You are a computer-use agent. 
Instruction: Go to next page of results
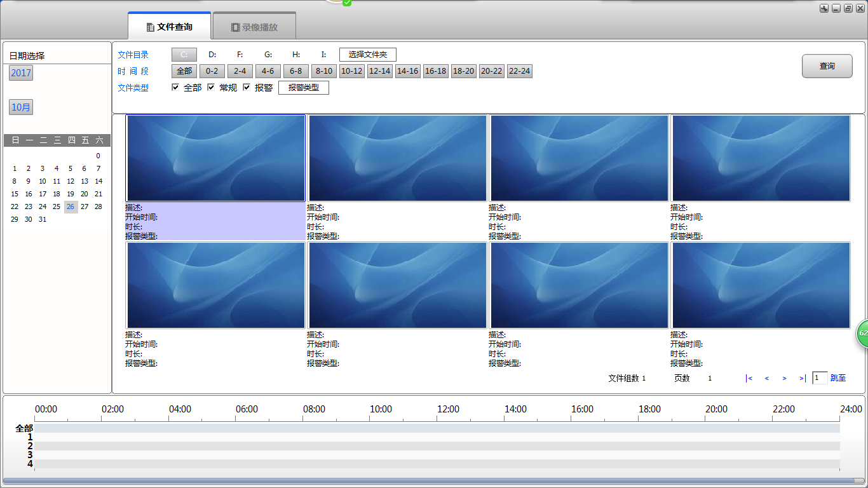click(785, 378)
